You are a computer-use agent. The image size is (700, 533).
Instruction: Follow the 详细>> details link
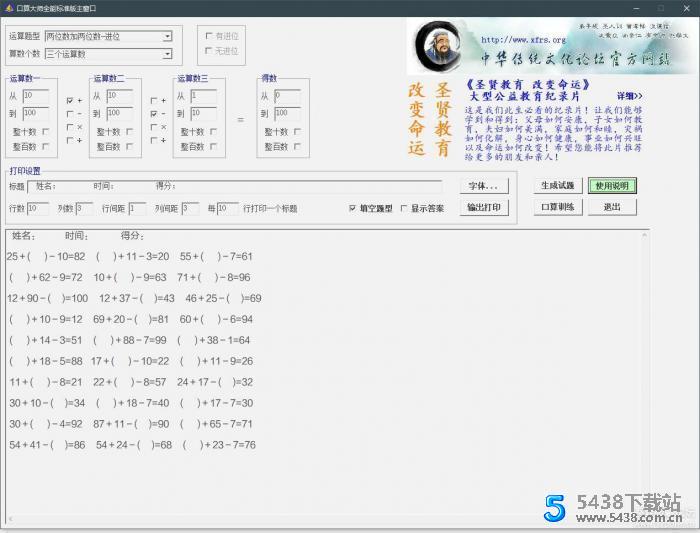point(630,96)
